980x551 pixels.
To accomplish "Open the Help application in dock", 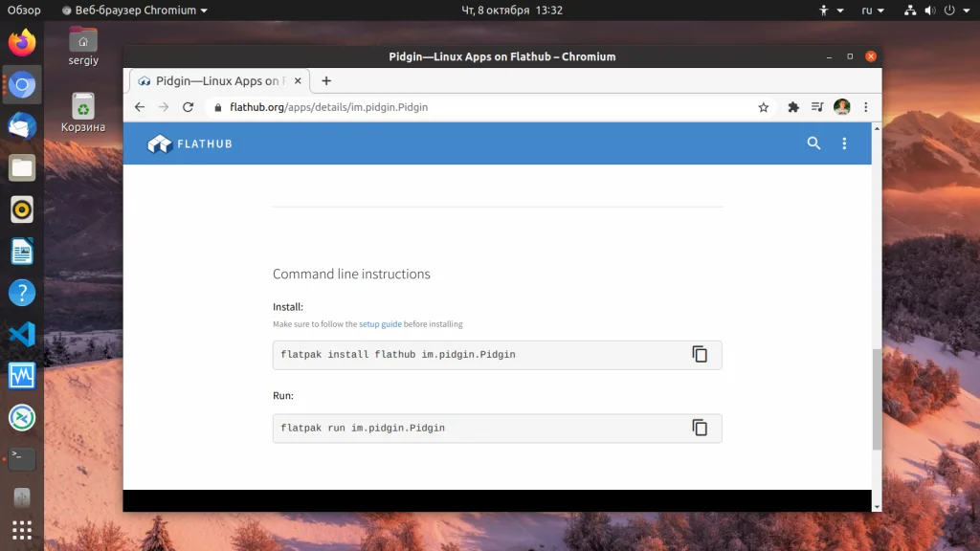I will pyautogui.click(x=22, y=293).
